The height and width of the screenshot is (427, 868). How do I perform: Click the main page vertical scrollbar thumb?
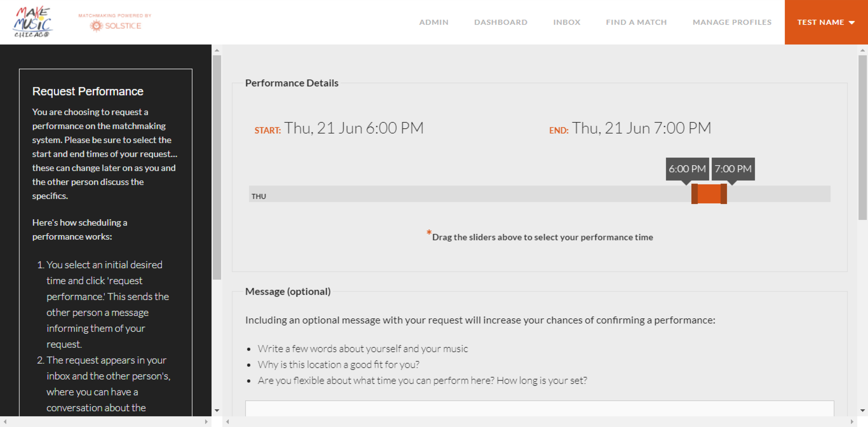click(862, 138)
